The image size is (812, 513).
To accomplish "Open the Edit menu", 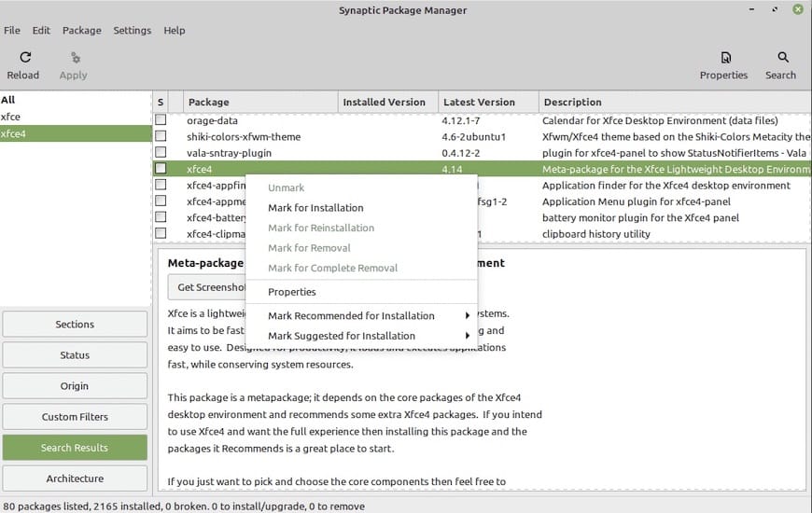I will click(x=41, y=30).
